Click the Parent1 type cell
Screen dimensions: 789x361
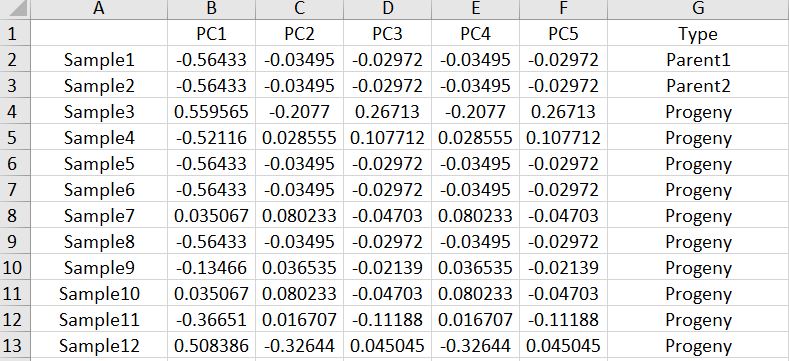coord(698,60)
